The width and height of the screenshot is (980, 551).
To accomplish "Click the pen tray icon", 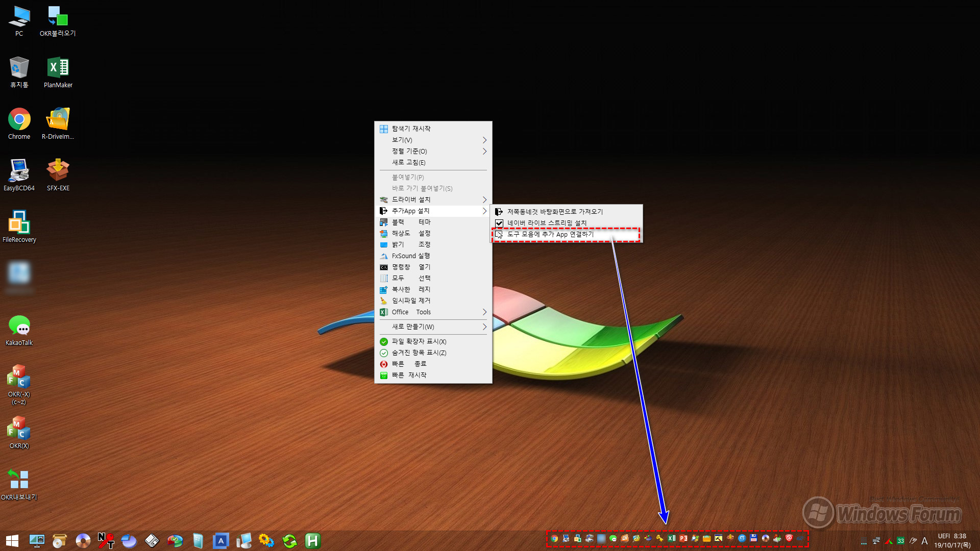I will pyautogui.click(x=913, y=541).
